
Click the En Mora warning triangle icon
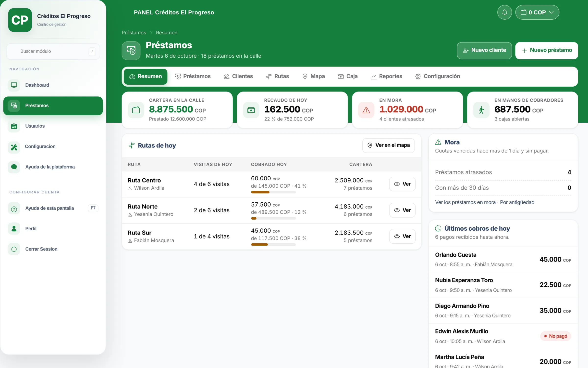point(366,110)
